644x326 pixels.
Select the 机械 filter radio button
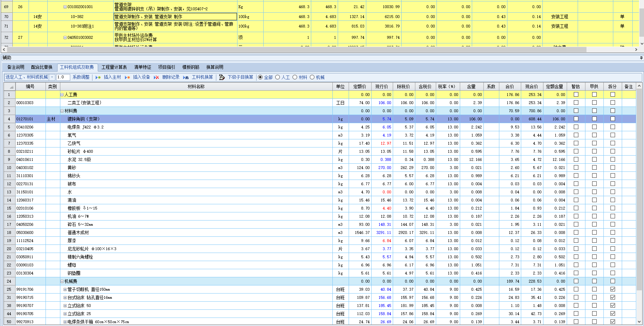pos(312,77)
